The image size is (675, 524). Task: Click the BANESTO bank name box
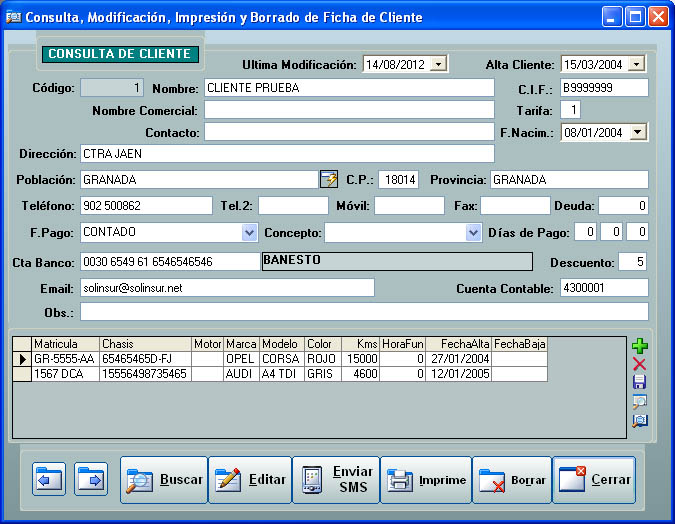click(x=397, y=261)
